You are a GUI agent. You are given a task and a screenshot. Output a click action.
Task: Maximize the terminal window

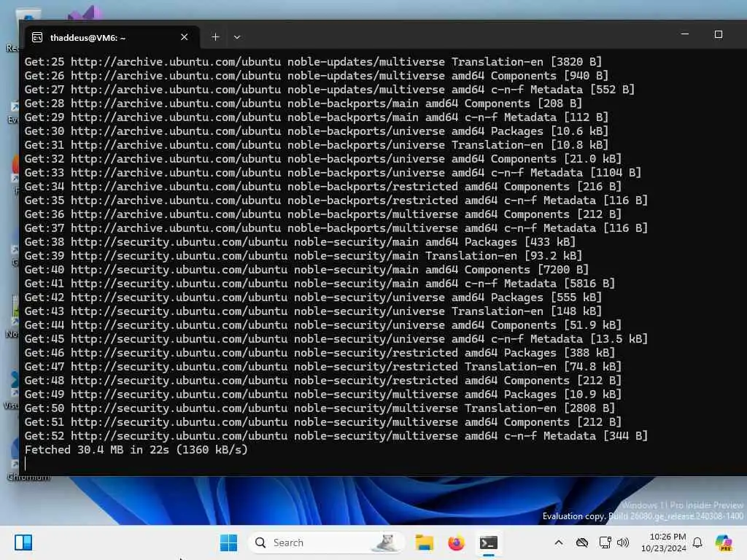pos(719,34)
